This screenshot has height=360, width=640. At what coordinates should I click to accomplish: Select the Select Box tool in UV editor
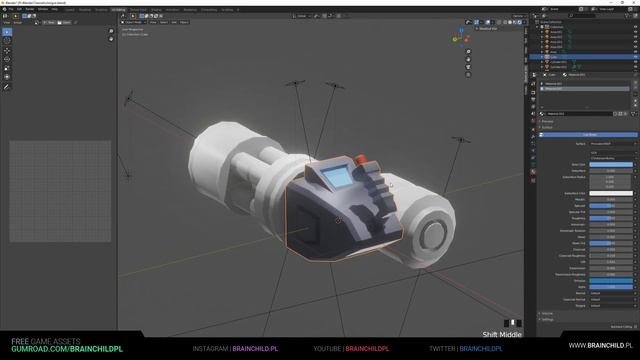click(x=7, y=32)
